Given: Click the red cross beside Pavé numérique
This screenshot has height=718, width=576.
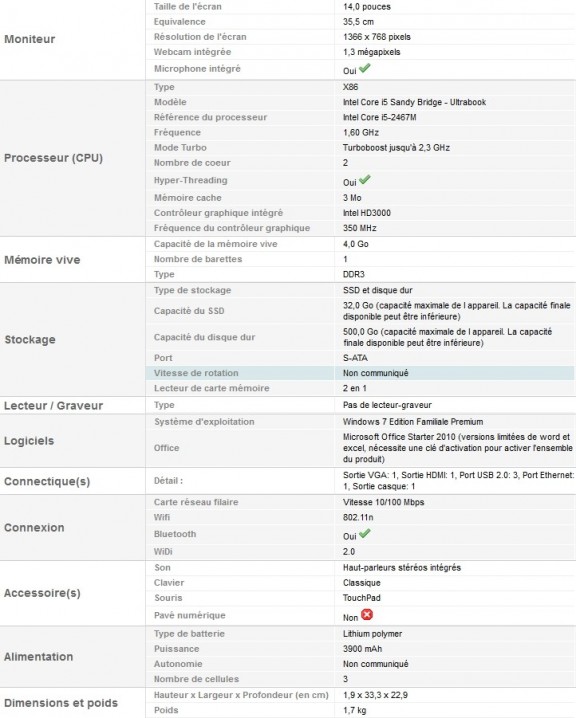Looking at the screenshot, I should (367, 615).
